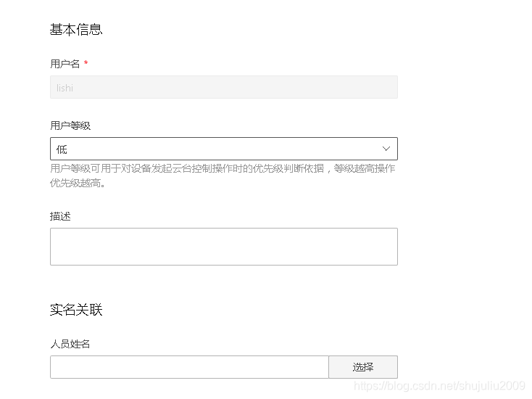
Task: Click the 人员姓名 label
Action: [70, 344]
